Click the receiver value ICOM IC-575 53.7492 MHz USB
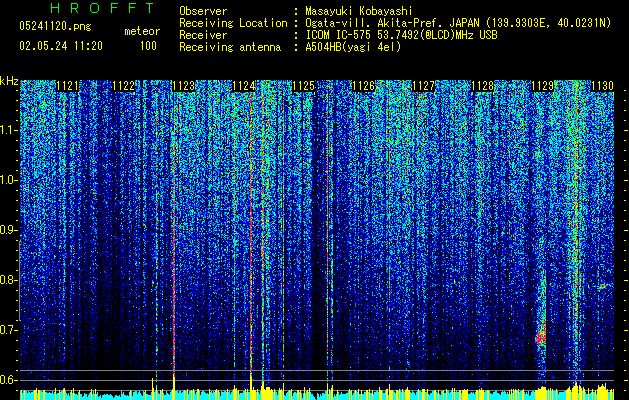The image size is (629, 400). point(401,35)
